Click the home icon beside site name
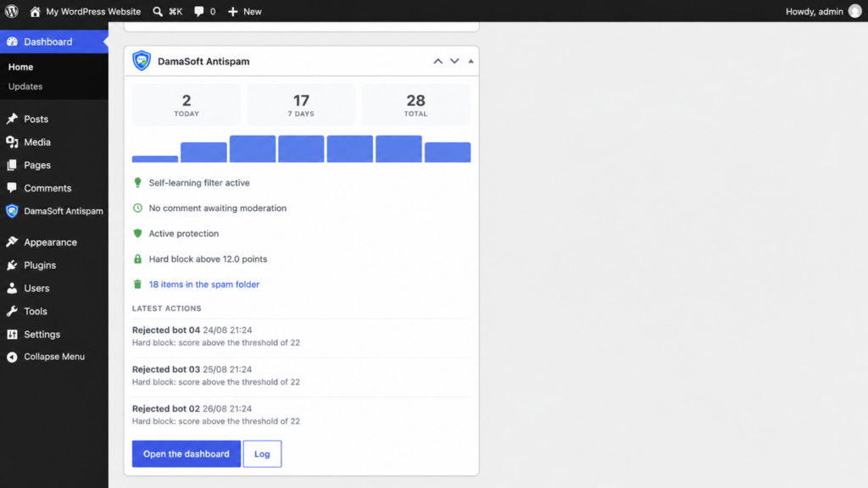The width and height of the screenshot is (868, 488). (35, 11)
